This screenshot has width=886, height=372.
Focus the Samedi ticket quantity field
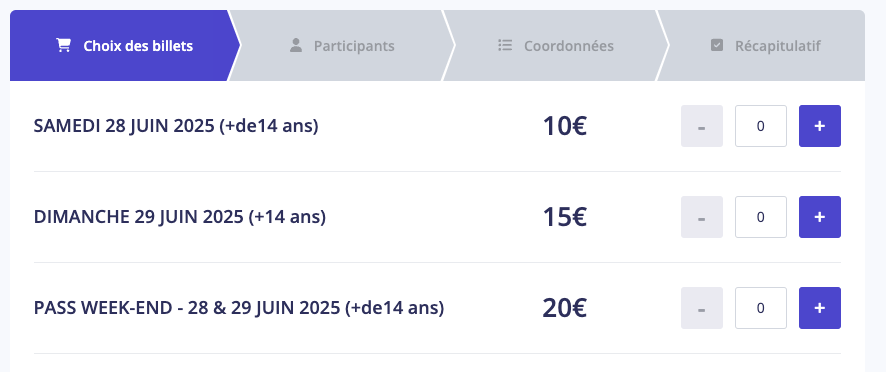761,126
